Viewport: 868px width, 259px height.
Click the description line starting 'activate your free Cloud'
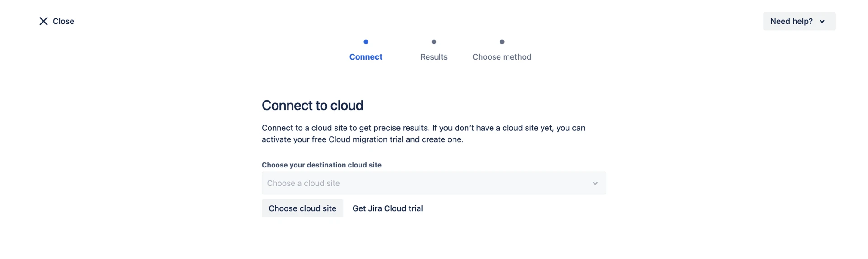click(362, 139)
